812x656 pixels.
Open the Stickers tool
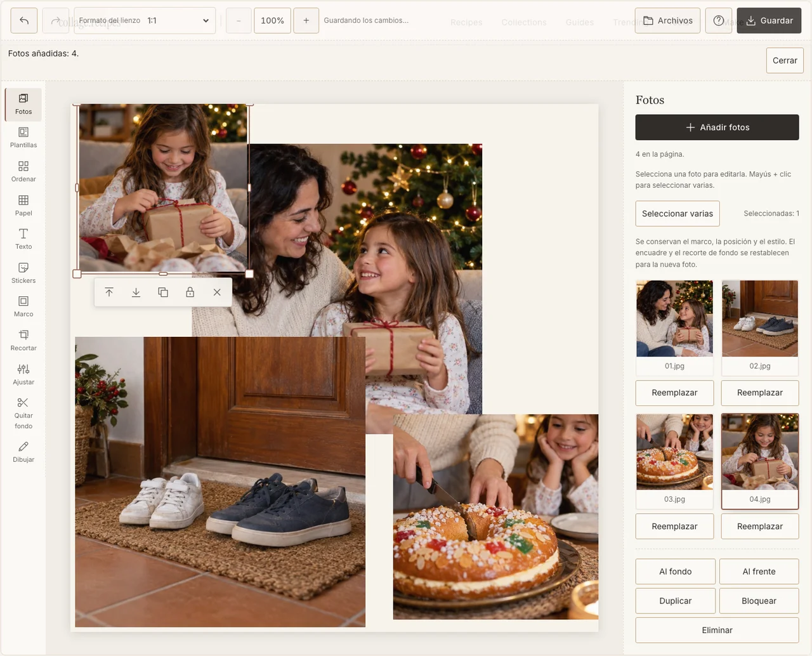23,273
